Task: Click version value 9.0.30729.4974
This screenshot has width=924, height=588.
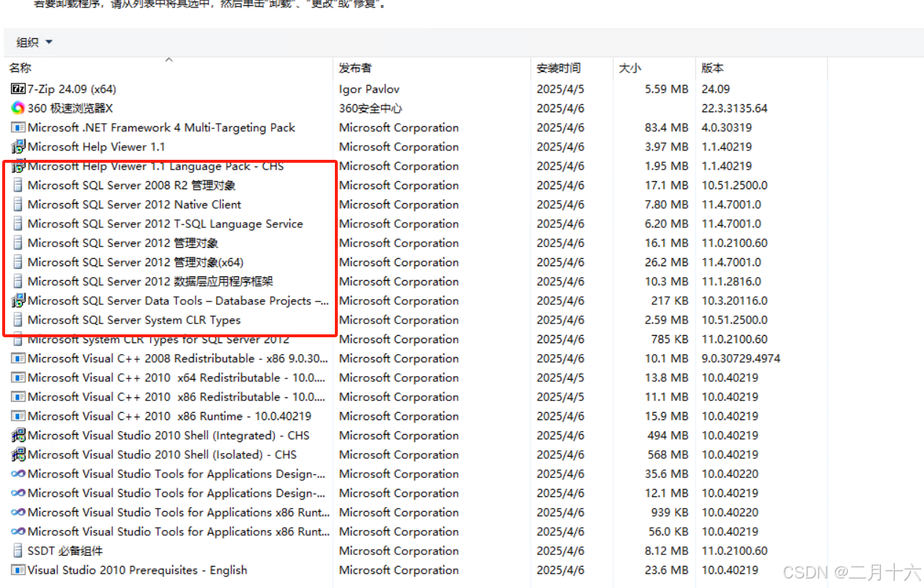Action: [x=741, y=359]
